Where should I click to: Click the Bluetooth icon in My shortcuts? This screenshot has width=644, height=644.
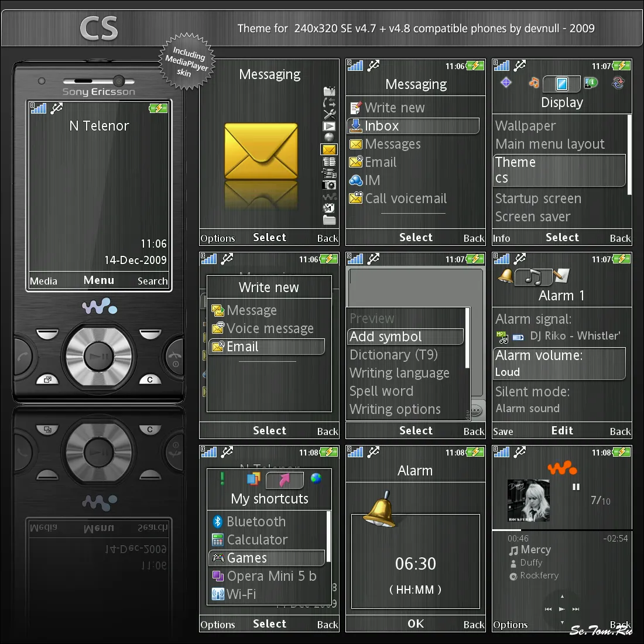coord(218,521)
